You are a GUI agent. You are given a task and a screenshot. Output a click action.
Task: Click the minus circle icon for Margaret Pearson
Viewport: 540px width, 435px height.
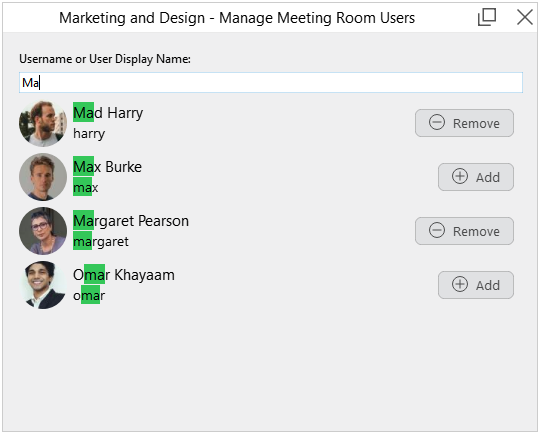(437, 230)
